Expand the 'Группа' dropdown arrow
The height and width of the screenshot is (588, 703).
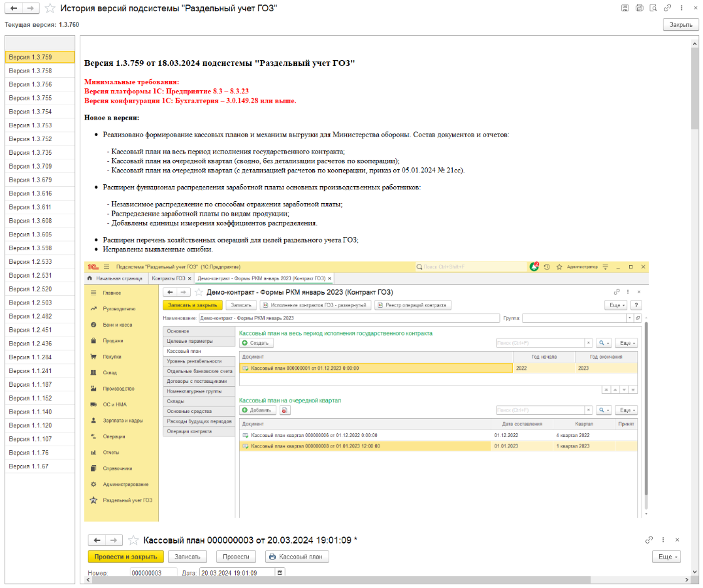629,318
